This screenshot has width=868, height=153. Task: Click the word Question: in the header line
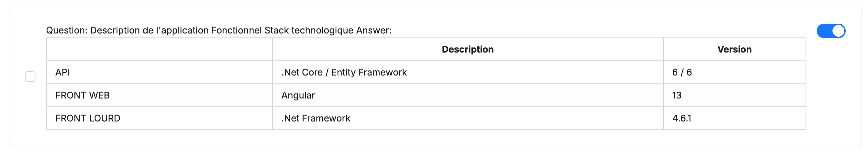67,30
